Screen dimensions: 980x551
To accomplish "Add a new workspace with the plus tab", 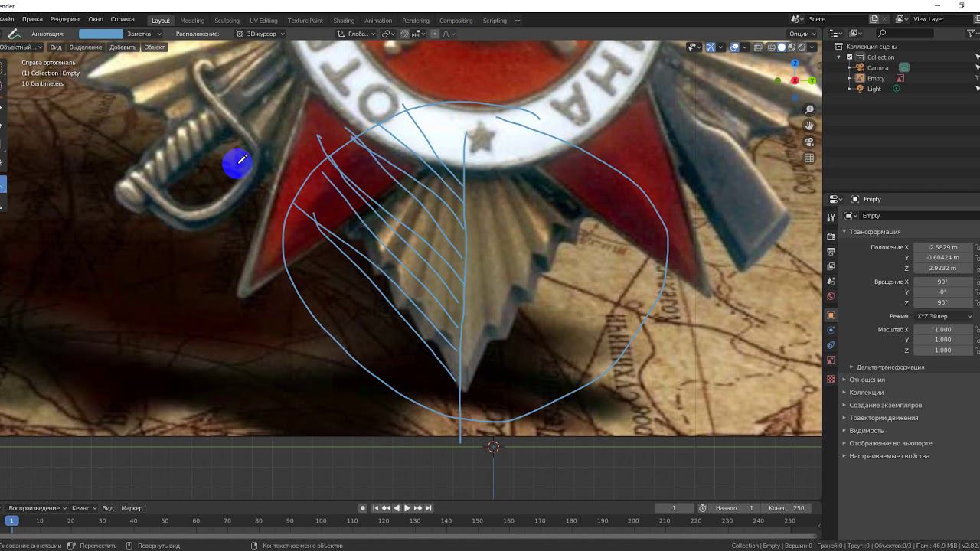I will point(518,21).
